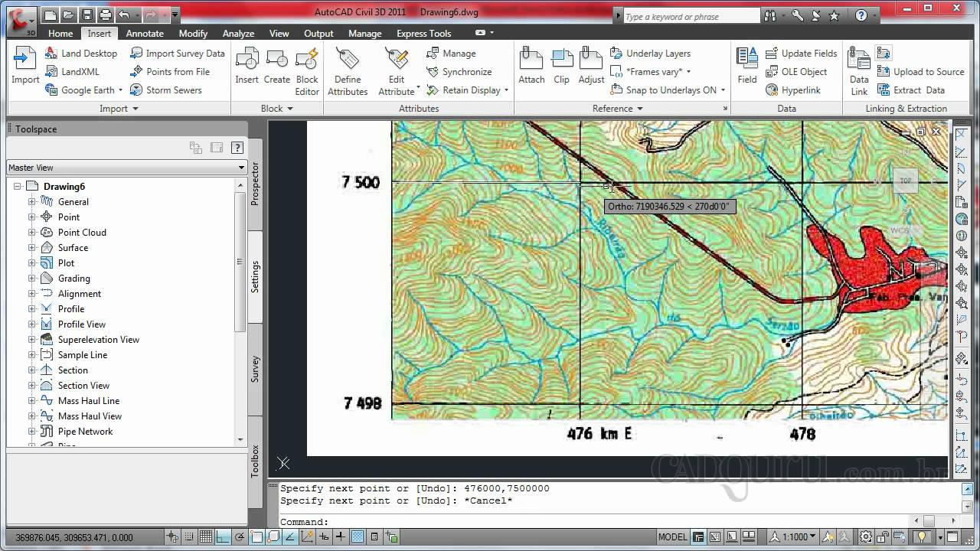Toggle Object Snap in status bar
The image size is (980, 551).
point(256,537)
